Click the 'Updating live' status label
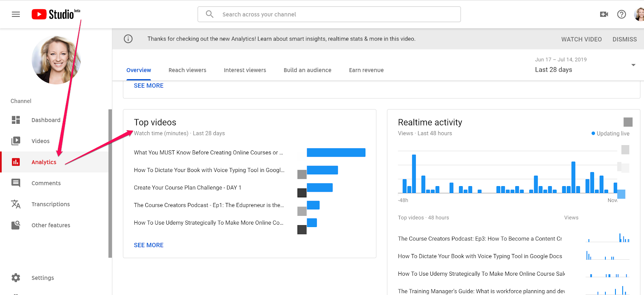 click(x=610, y=133)
